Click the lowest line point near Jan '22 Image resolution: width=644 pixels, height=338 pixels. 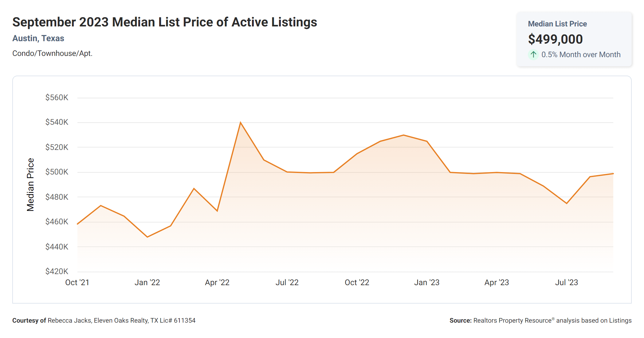pyautogui.click(x=147, y=237)
